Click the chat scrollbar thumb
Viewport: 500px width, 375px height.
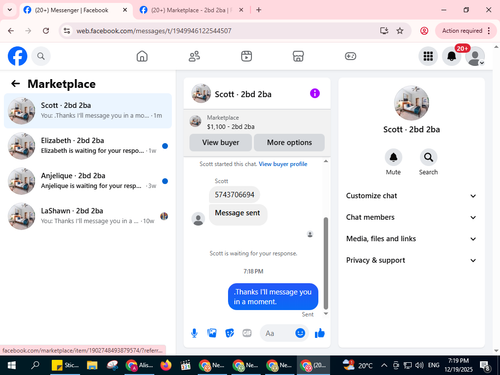click(326, 263)
